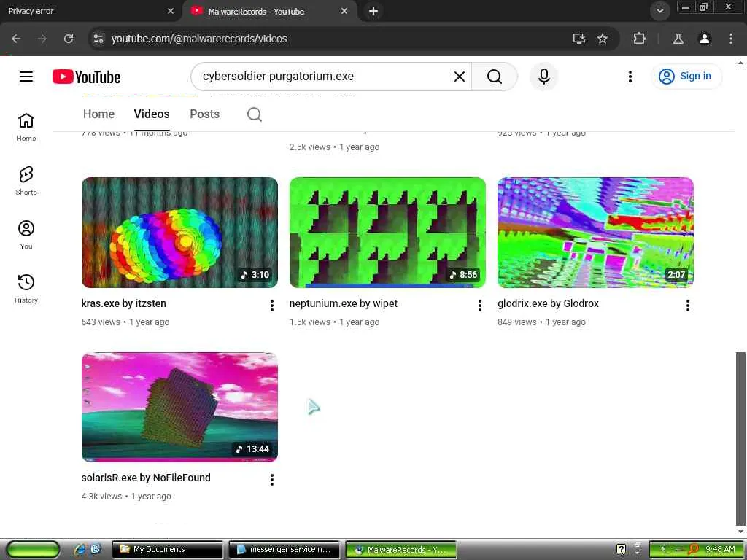Viewport: 747px width, 560px height.
Task: Launch Internet Explorer from quick launch
Action: [80, 550]
